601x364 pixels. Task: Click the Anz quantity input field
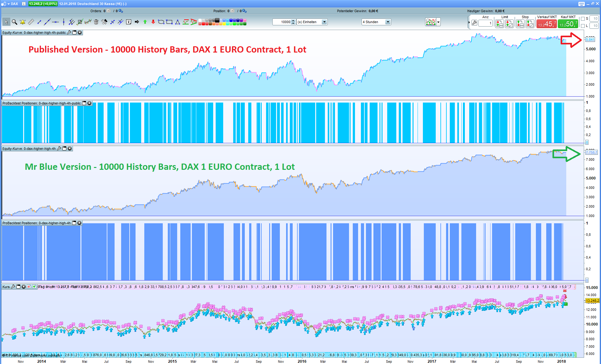click(485, 23)
